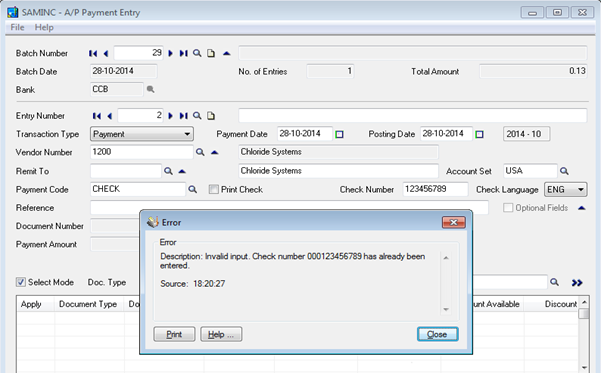Go to previous entry number
This screenshot has width=601, height=373.
(110, 116)
